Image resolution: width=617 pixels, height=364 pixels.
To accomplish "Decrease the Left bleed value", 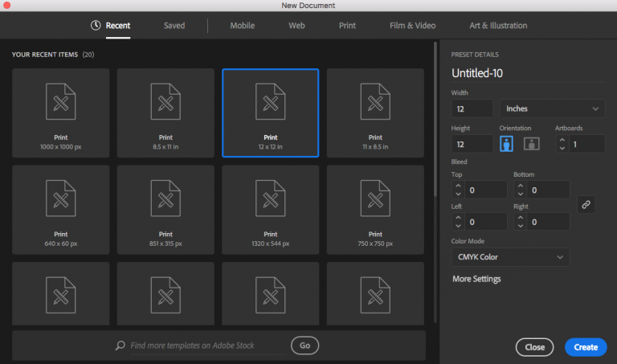I will coord(458,226).
